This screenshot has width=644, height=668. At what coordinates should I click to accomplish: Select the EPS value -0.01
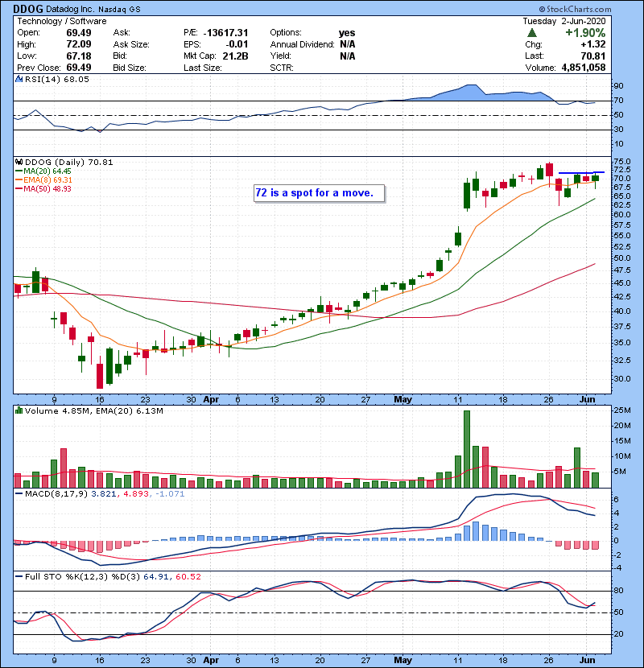[237, 44]
